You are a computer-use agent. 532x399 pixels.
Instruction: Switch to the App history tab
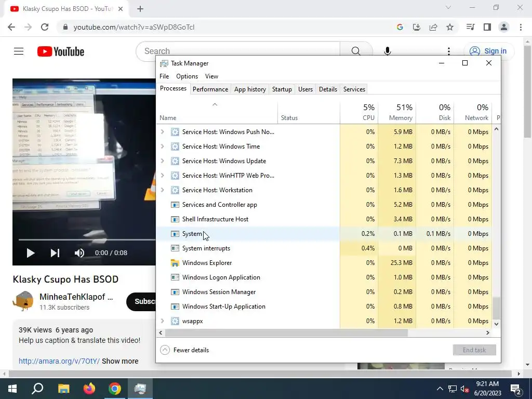coord(250,89)
